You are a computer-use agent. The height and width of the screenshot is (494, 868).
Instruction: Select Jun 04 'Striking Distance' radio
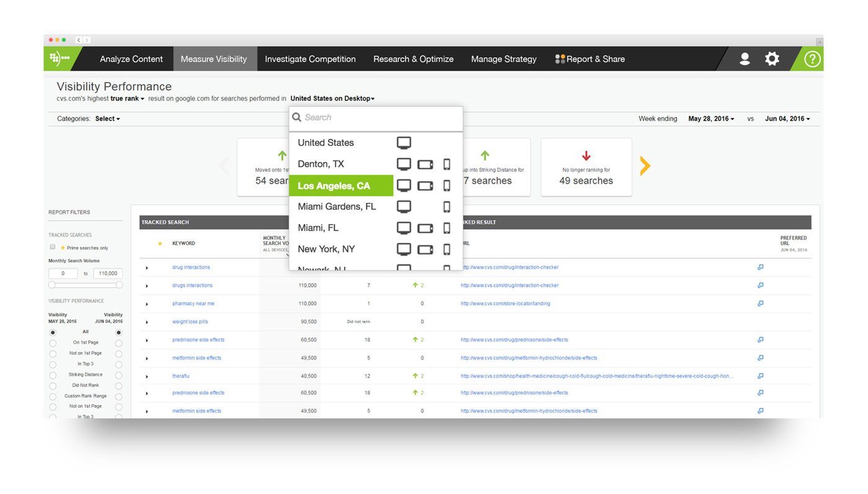pos(118,375)
